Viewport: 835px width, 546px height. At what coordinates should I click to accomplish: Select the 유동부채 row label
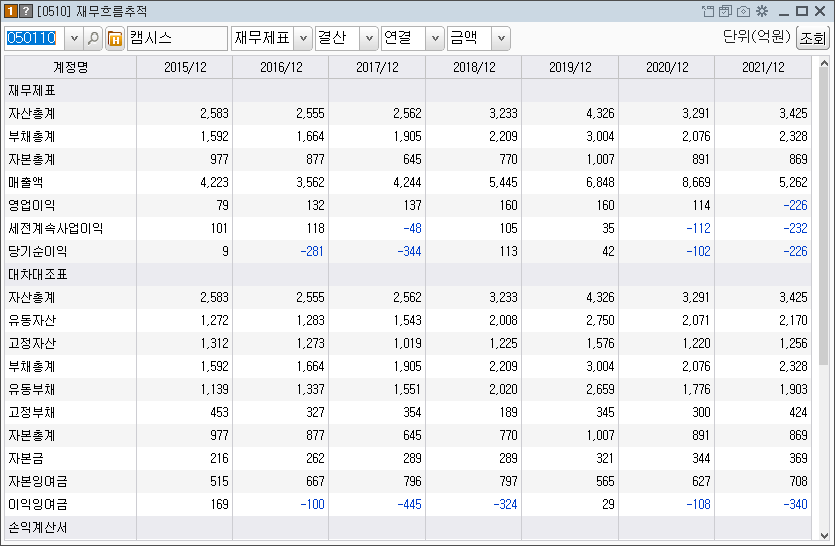32,389
